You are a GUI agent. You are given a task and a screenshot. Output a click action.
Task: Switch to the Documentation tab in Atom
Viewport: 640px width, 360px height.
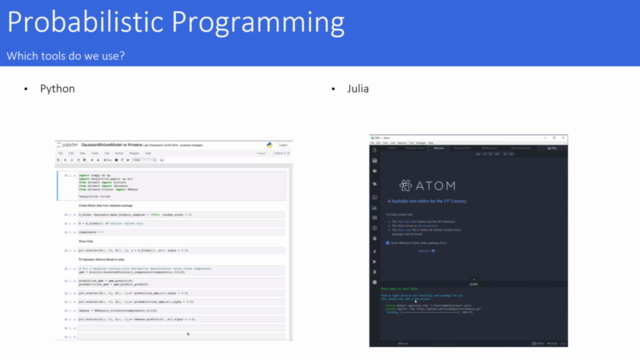pos(521,148)
